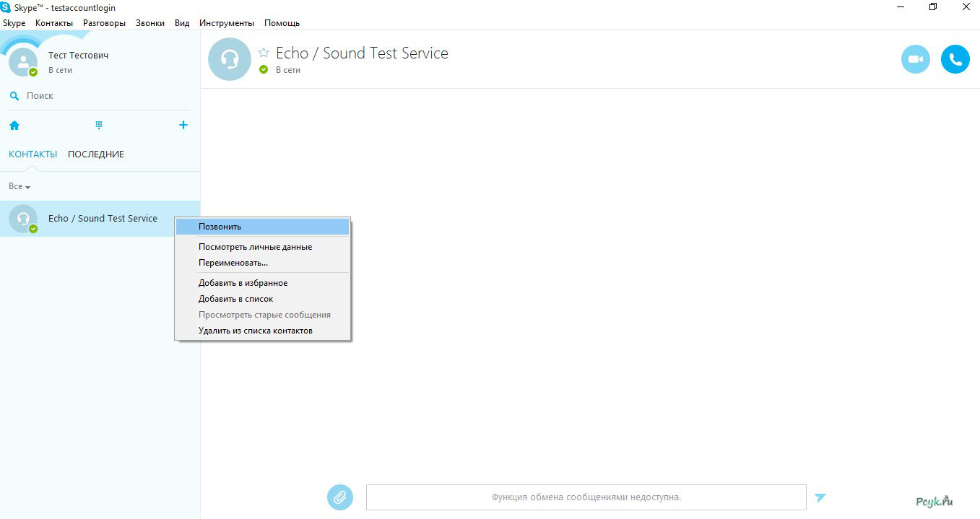Click the message input field
This screenshot has height=519, width=980.
(586, 497)
